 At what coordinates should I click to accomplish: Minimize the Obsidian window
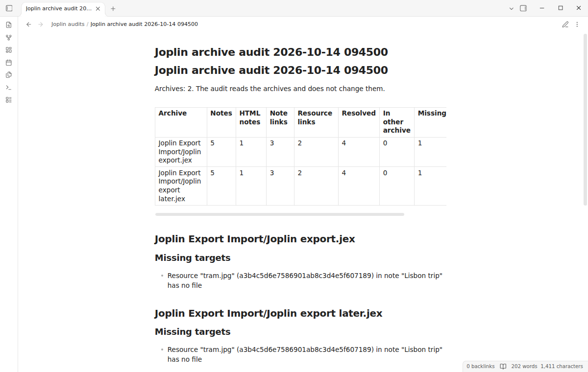tap(542, 8)
